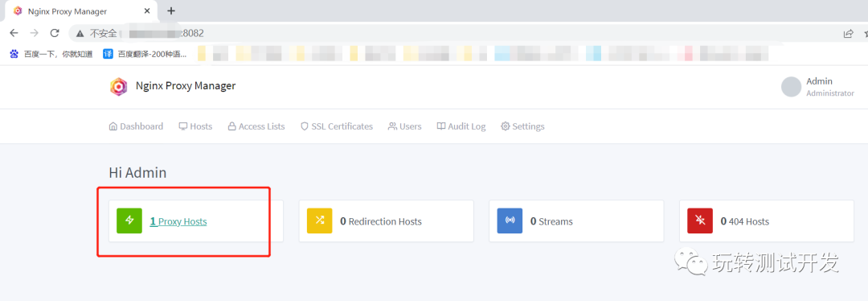Click the Admin avatar circle
This screenshot has height=301, width=868.
(791, 87)
